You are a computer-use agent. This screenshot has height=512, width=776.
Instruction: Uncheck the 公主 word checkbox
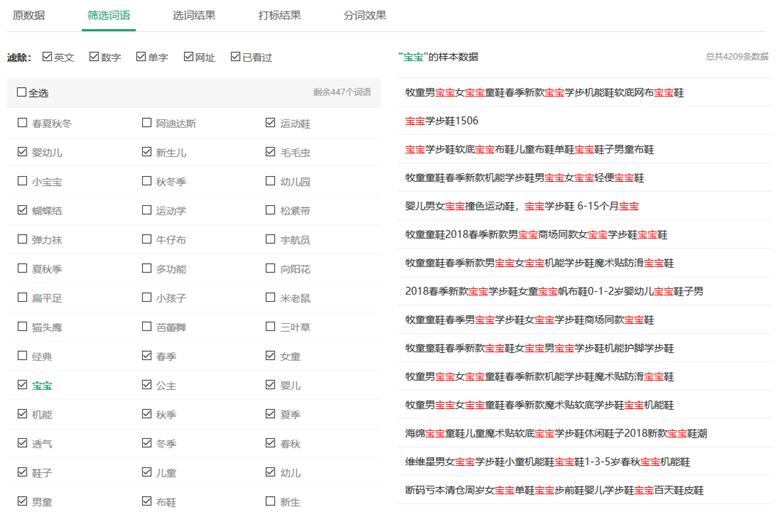(x=146, y=384)
